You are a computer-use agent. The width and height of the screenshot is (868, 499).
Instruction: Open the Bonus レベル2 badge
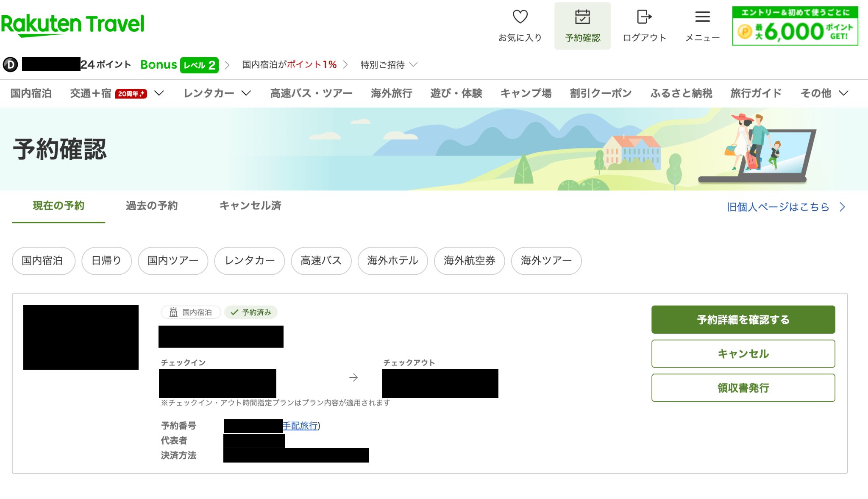tap(179, 65)
